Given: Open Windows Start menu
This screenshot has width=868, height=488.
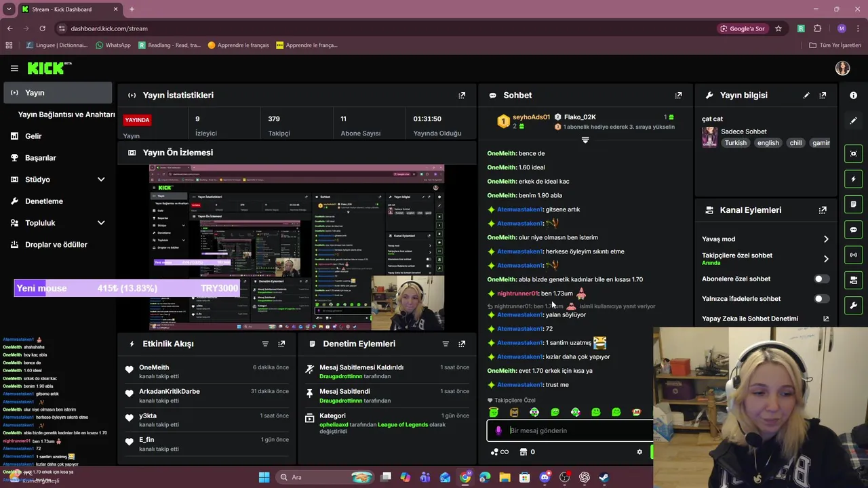Looking at the screenshot, I should pos(264,477).
